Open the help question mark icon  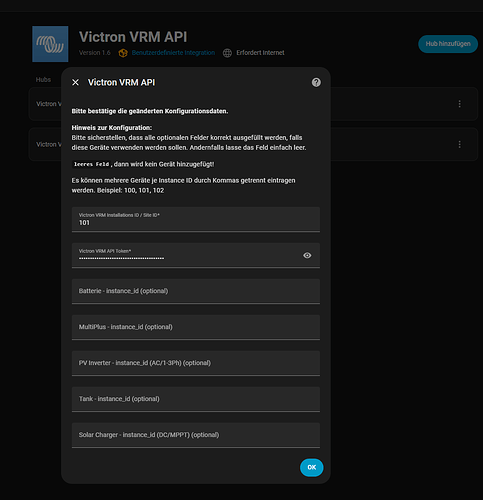coord(316,82)
